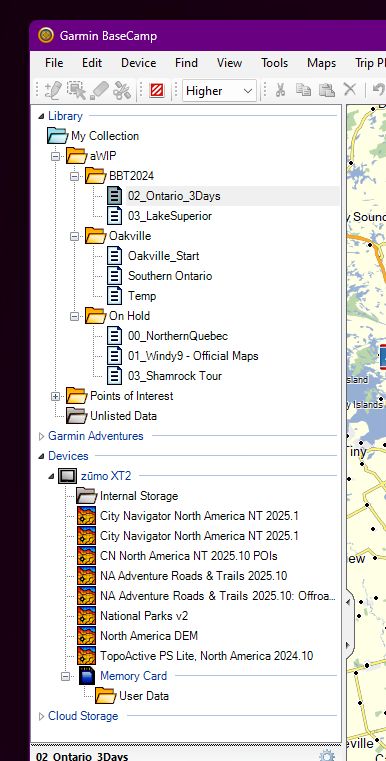Click the On Hold folder icon
This screenshot has width=386, height=761.
pos(96,316)
